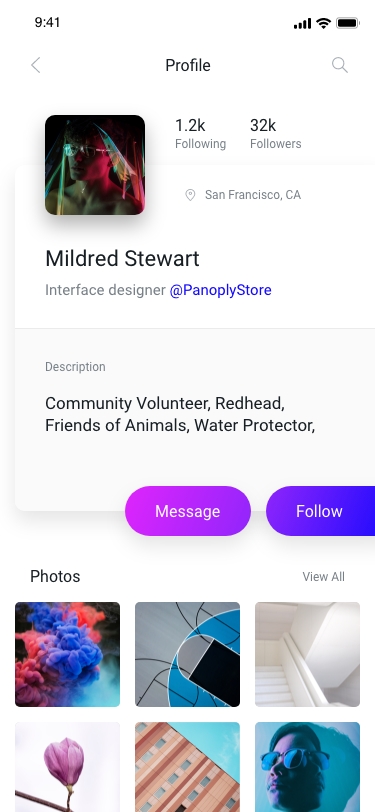Open the white staircase photo

point(308,654)
